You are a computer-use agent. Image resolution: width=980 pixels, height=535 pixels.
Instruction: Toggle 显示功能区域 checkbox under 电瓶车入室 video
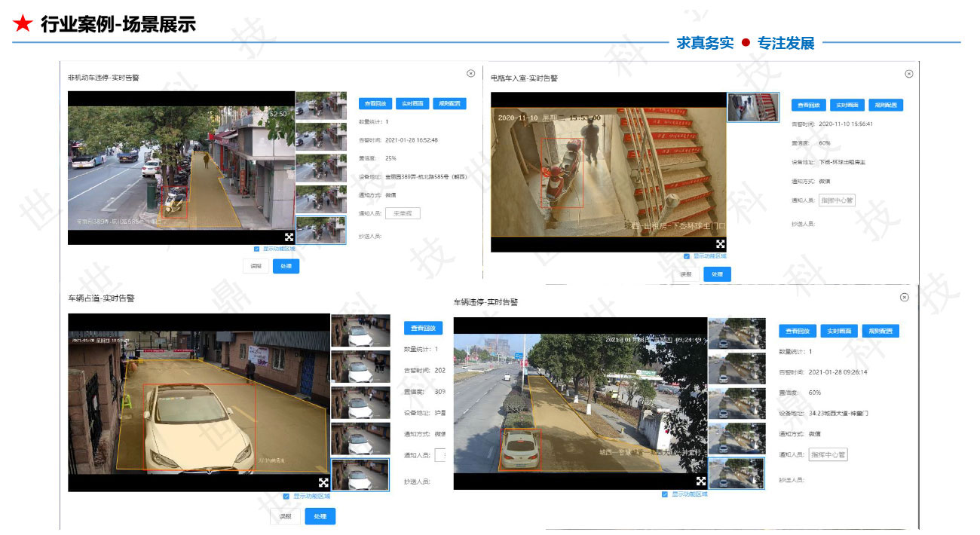[x=686, y=256]
